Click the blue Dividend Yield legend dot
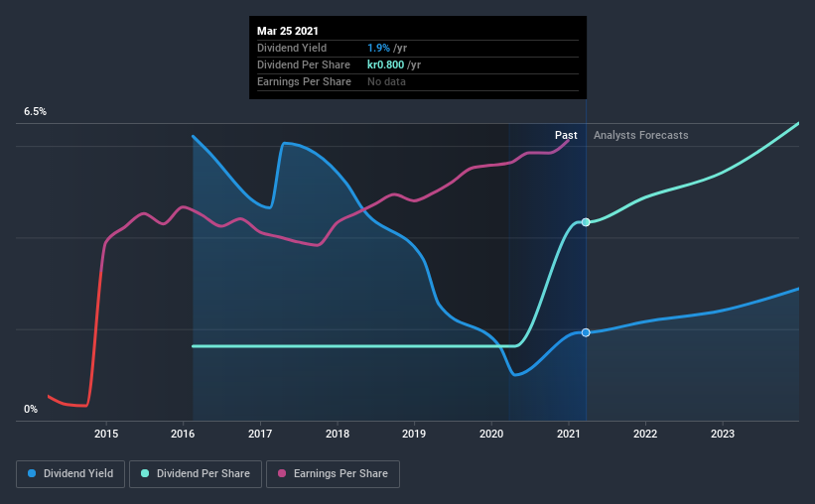Viewport: 815px width, 504px height. 32,473
